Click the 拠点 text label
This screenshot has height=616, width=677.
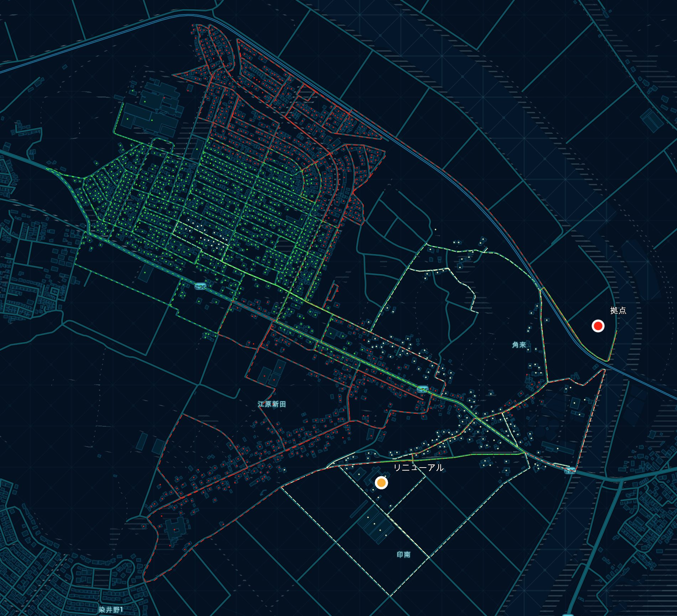point(618,310)
